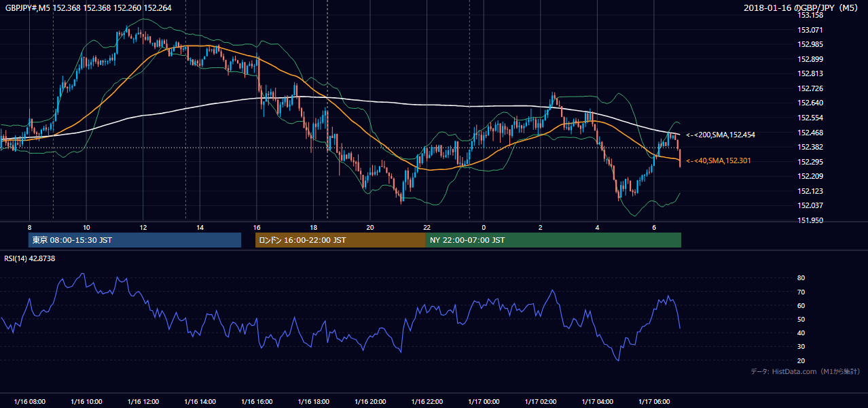Click the 200,SMA,152,454 label
Viewport: 868px width, 408px height.
point(720,135)
